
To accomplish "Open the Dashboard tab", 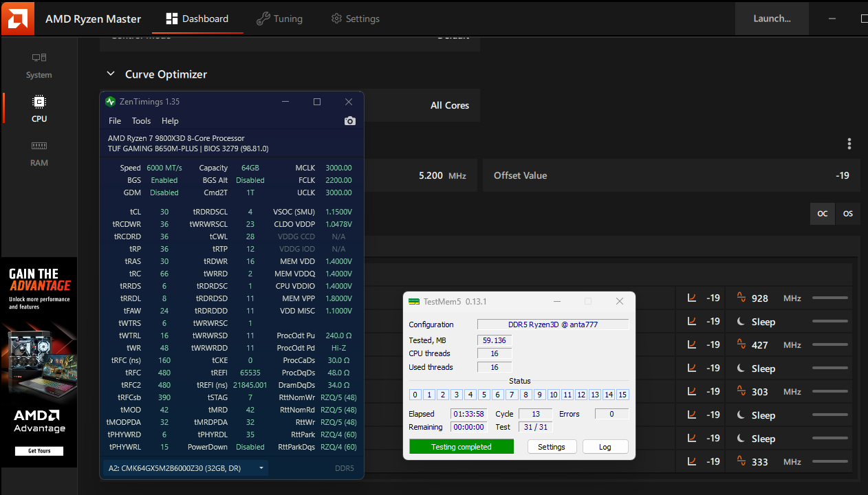I will 197,19.
